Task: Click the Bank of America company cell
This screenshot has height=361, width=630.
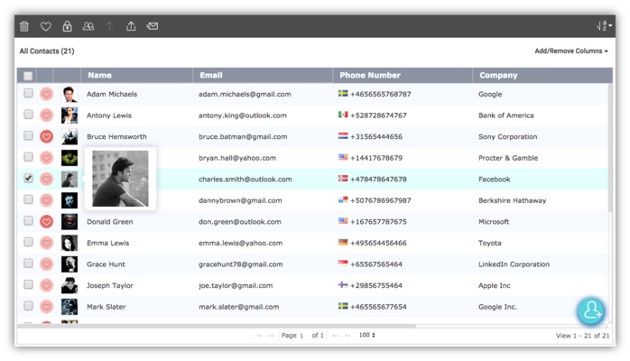Action: [x=506, y=115]
